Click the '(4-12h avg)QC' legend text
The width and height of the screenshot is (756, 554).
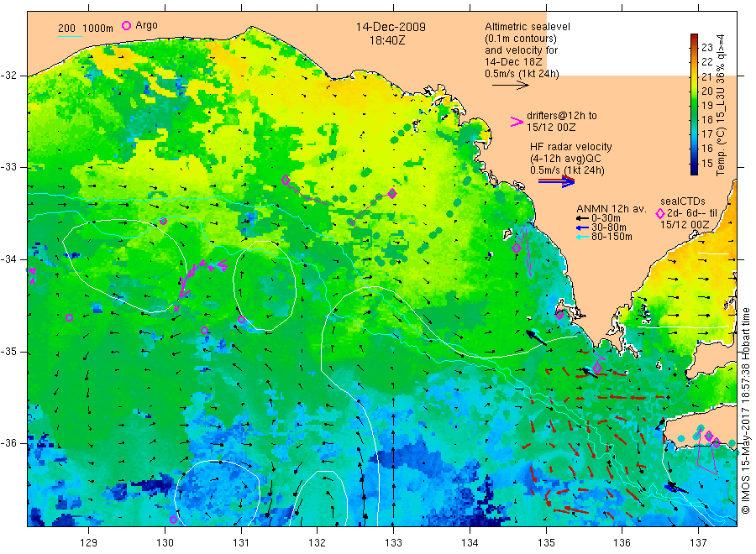[565, 159]
